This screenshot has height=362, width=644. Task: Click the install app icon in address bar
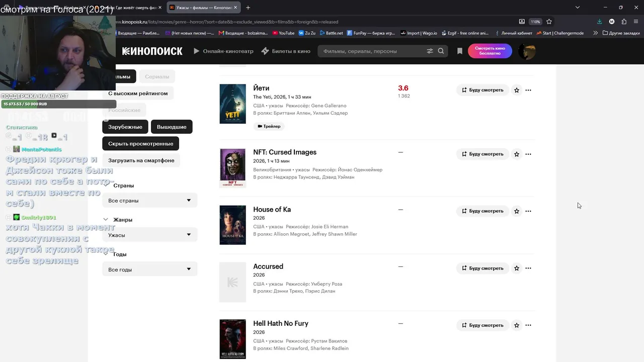point(522,22)
